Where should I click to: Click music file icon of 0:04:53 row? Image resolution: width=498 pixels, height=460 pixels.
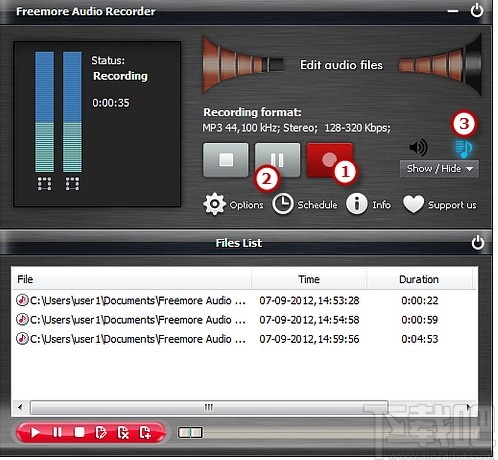tap(22, 339)
